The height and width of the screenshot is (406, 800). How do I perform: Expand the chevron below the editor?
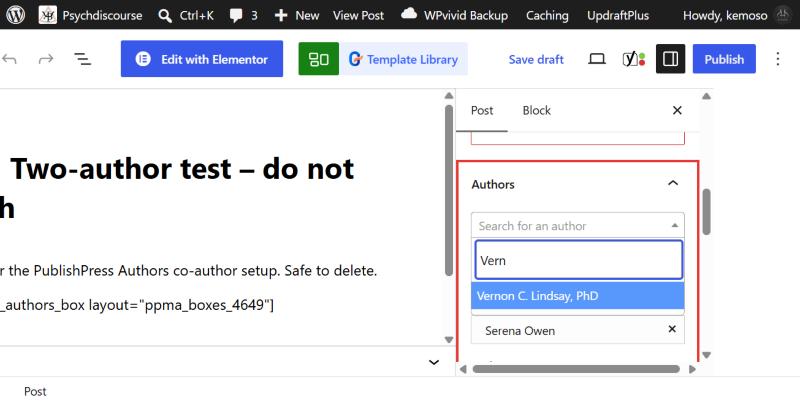(434, 362)
